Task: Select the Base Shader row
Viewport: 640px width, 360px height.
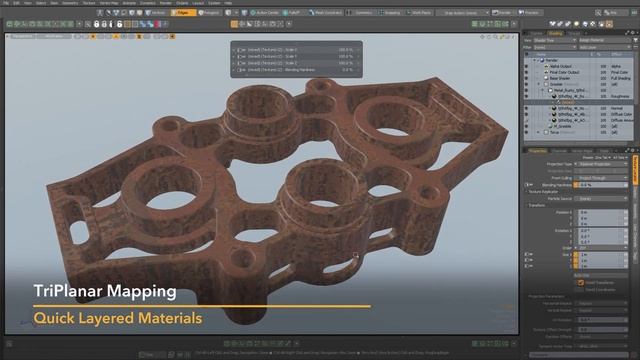Action: (579, 78)
